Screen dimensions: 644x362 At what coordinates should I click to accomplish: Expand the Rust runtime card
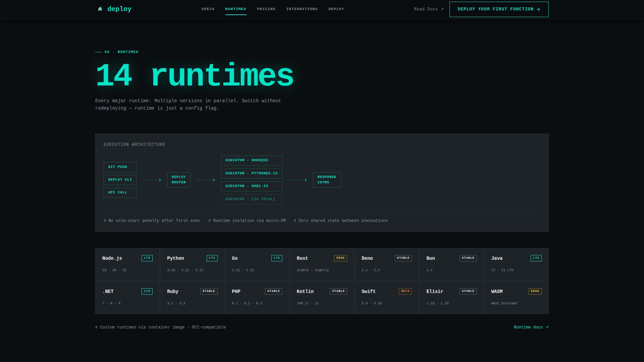pyautogui.click(x=322, y=264)
